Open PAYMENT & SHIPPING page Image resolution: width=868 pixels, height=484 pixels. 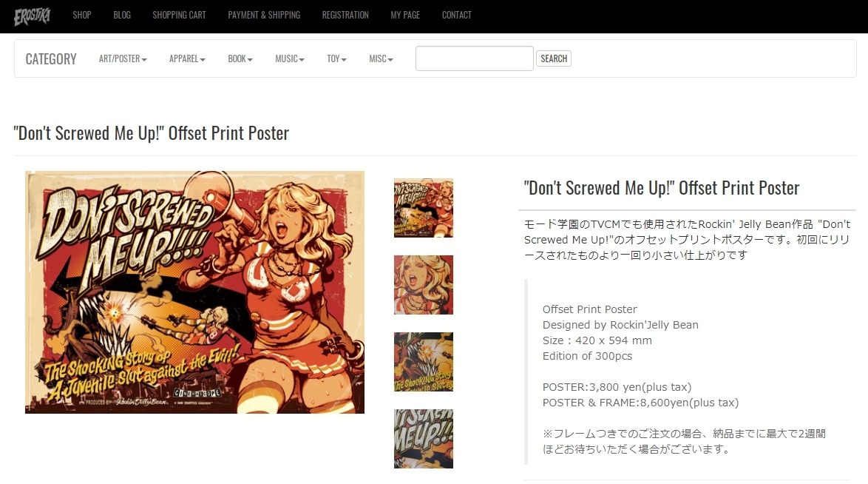pos(264,15)
